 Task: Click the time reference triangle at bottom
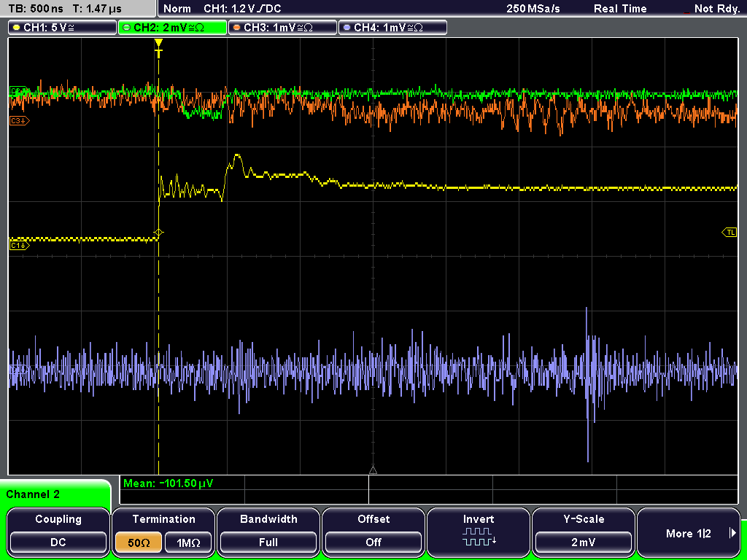[x=373, y=470]
